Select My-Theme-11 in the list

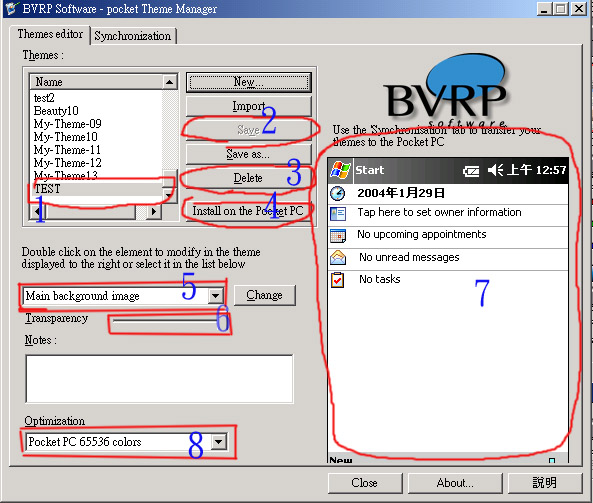click(x=67, y=150)
